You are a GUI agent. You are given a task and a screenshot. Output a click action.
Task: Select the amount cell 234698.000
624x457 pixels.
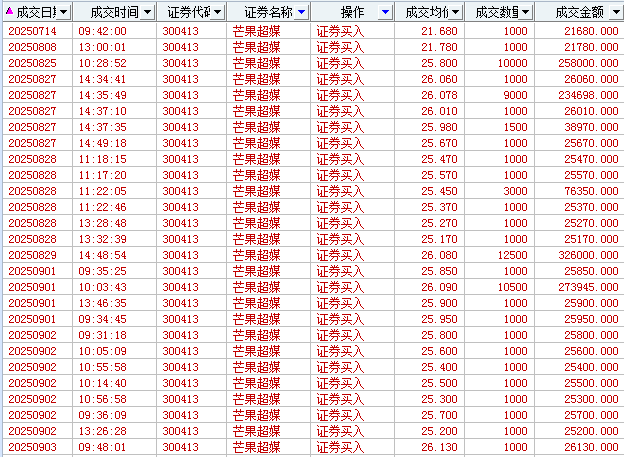coord(588,95)
